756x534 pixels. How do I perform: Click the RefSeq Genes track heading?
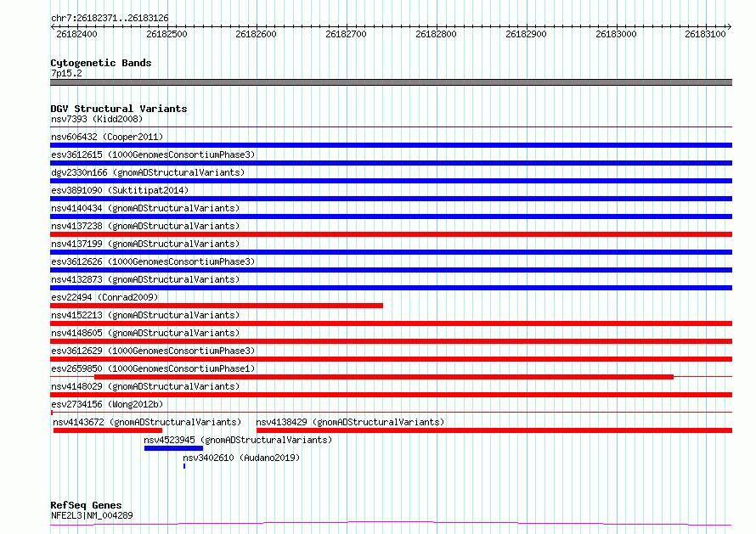86,506
